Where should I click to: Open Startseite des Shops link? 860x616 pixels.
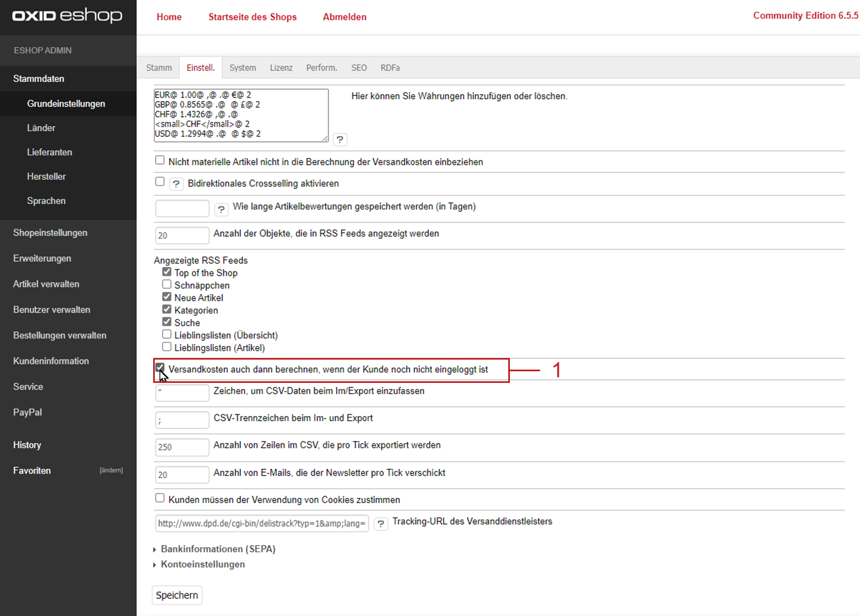(x=252, y=17)
